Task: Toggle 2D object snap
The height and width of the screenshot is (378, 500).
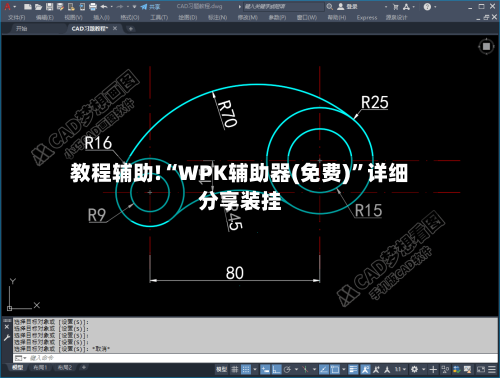Action: click(335, 369)
